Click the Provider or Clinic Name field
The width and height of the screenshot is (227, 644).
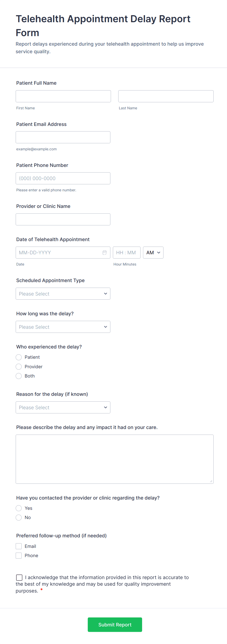(x=63, y=219)
